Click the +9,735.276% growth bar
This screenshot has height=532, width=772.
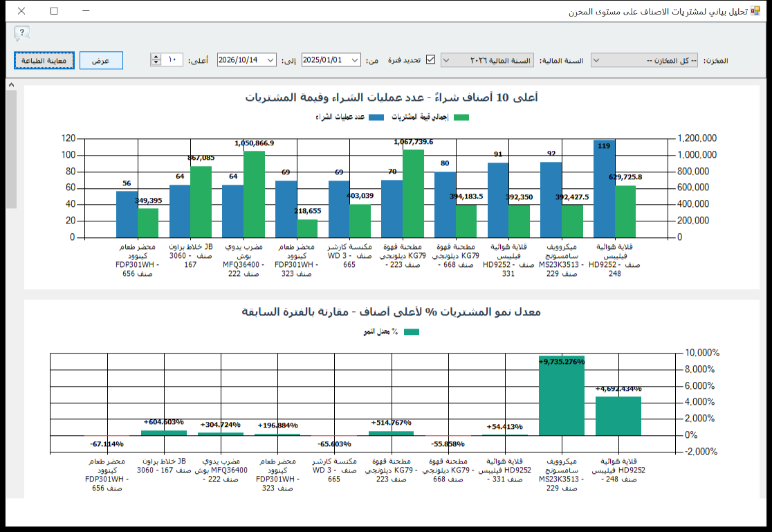coord(561,396)
